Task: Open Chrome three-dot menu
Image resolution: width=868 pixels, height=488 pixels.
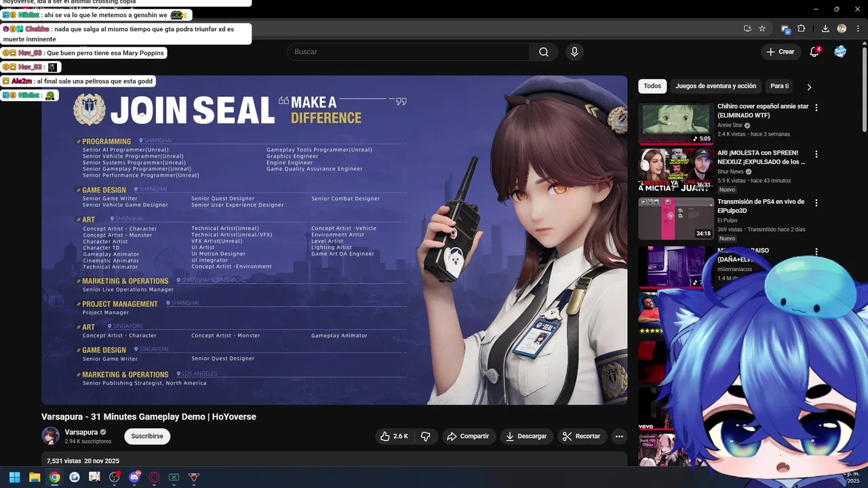Action: coord(858,28)
